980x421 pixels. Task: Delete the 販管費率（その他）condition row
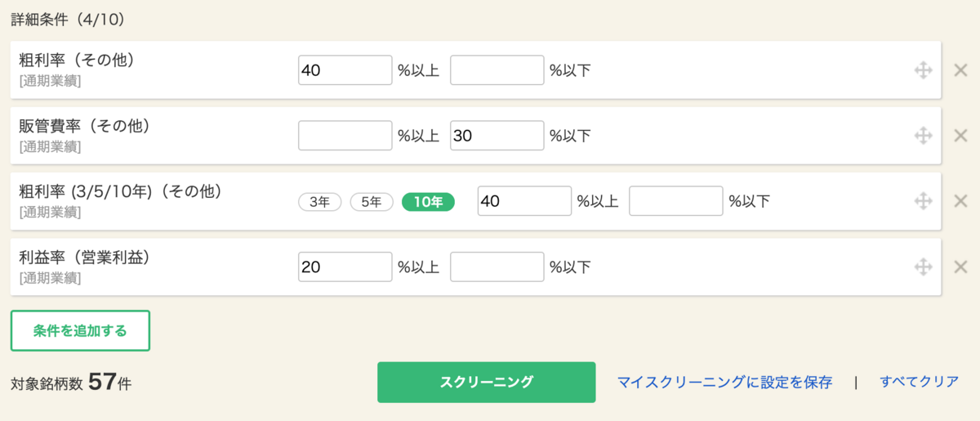(x=960, y=136)
